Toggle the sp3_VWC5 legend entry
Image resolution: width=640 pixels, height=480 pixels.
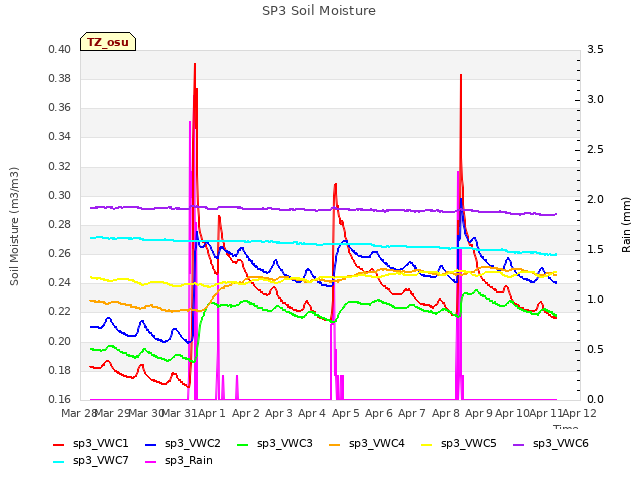(x=459, y=444)
